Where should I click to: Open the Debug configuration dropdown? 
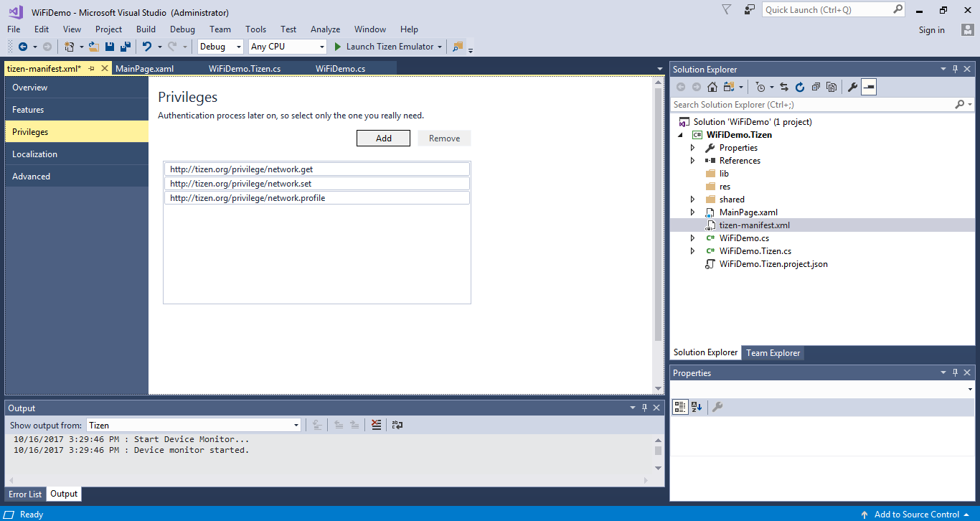pyautogui.click(x=239, y=47)
